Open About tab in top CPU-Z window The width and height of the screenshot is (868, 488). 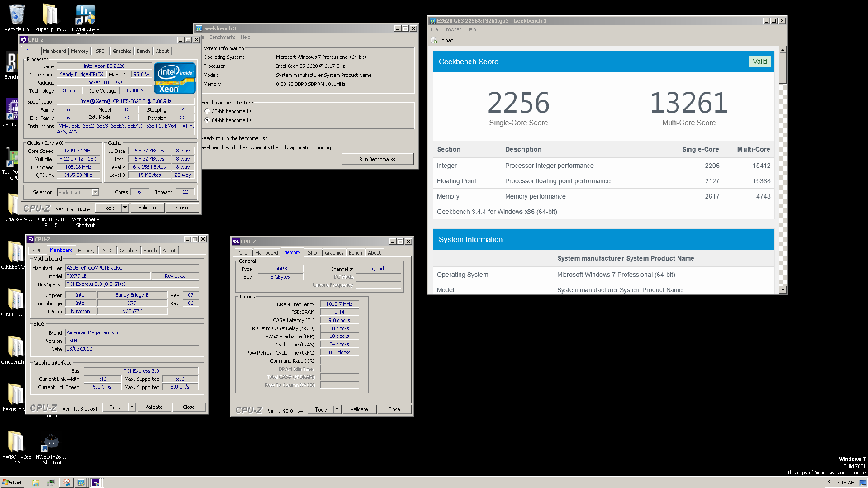point(162,52)
